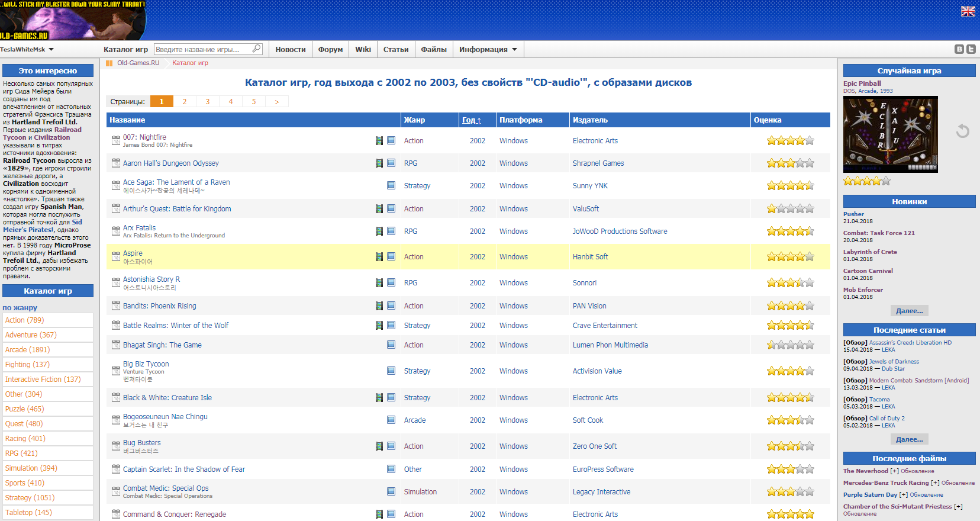Open disc image icon for Big Biz Tycoon
This screenshot has width=980, height=521.
coord(391,371)
